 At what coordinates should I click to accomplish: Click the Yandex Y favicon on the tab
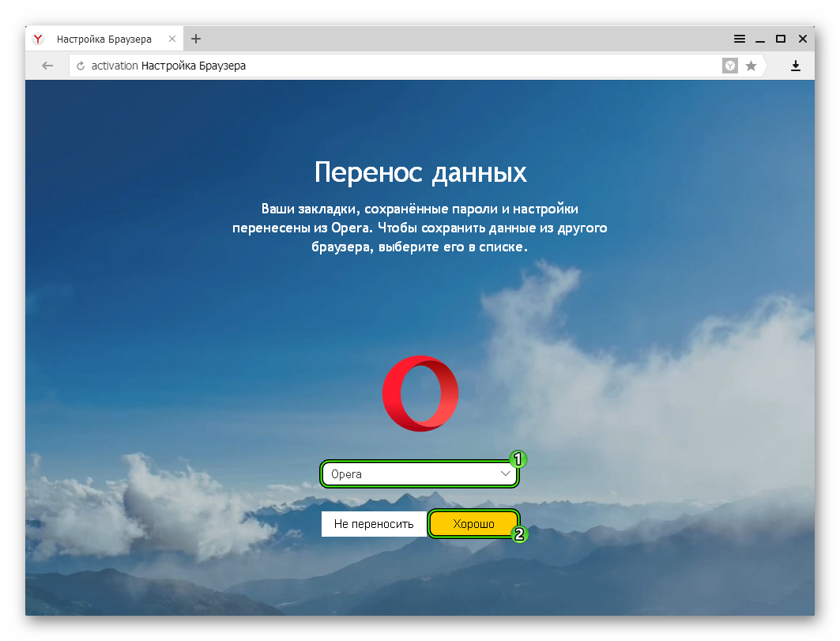38,40
